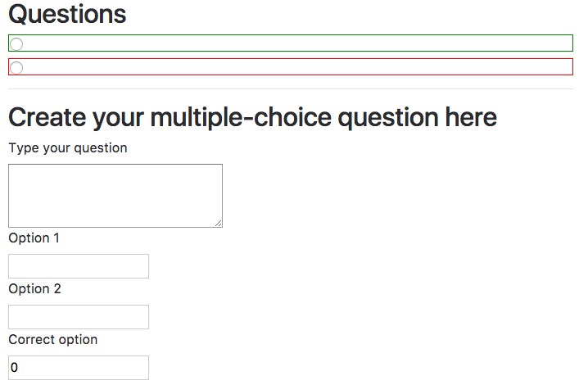Click into the Option 1 input field
588x385 pixels.
[x=79, y=266]
